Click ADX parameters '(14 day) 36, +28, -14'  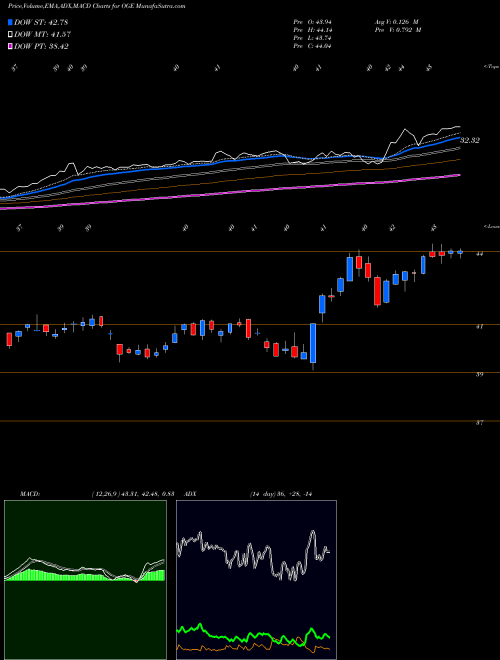[x=280, y=494]
